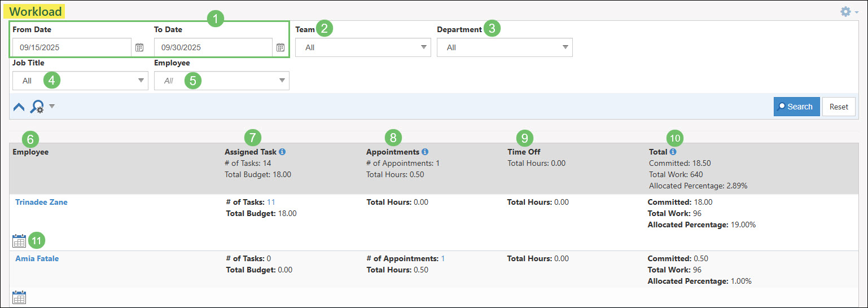The width and height of the screenshot is (868, 308).
Task: Open Trinadee Zane's calendar icon
Action: 19,241
